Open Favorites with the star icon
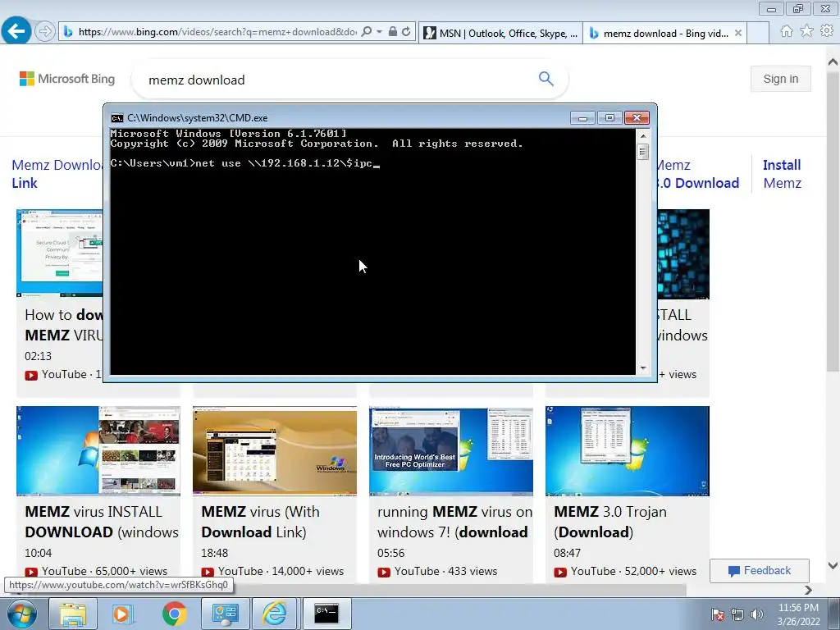840x630 pixels. (807, 31)
